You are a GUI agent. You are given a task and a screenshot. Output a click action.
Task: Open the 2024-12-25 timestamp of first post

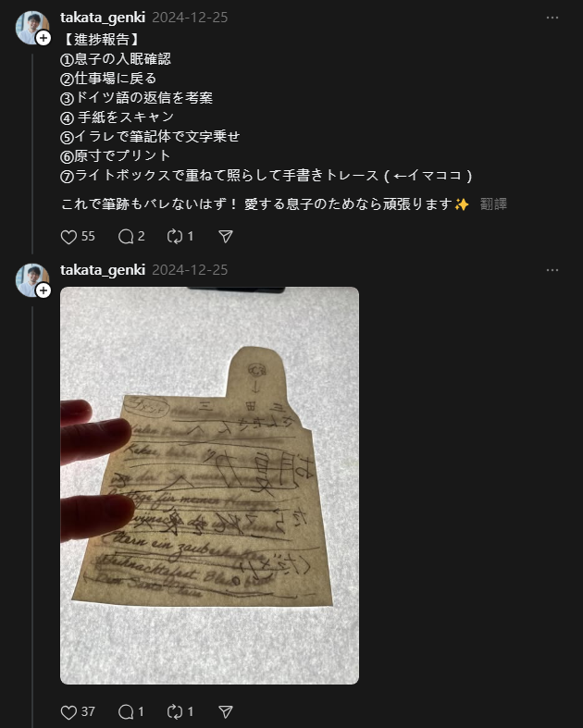click(x=190, y=18)
